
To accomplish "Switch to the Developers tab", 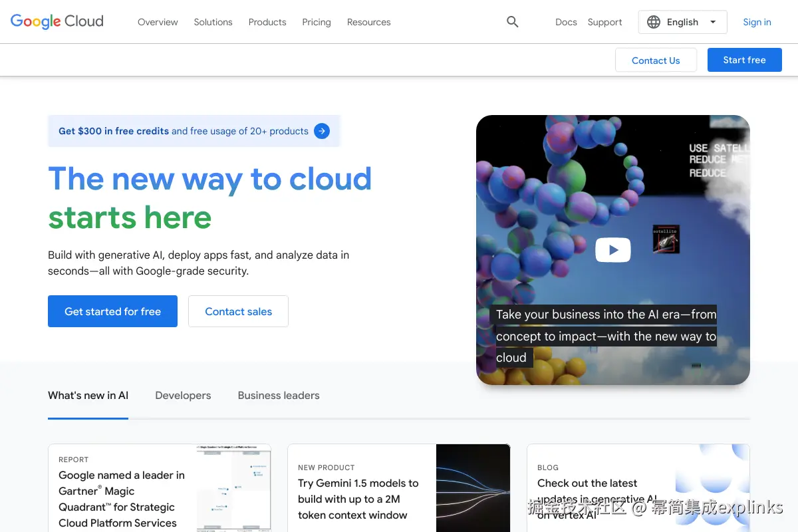I will tap(183, 396).
